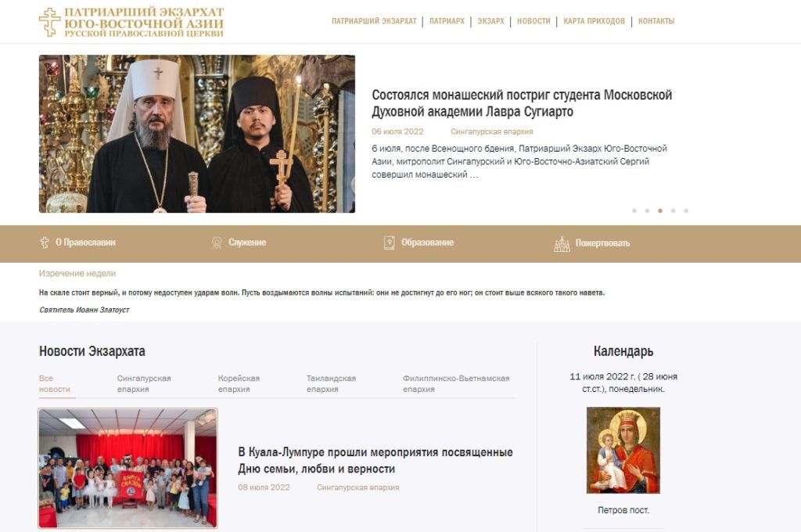Click the ribbon icon beside Служение
Screen dimensions: 801x532
click(217, 243)
